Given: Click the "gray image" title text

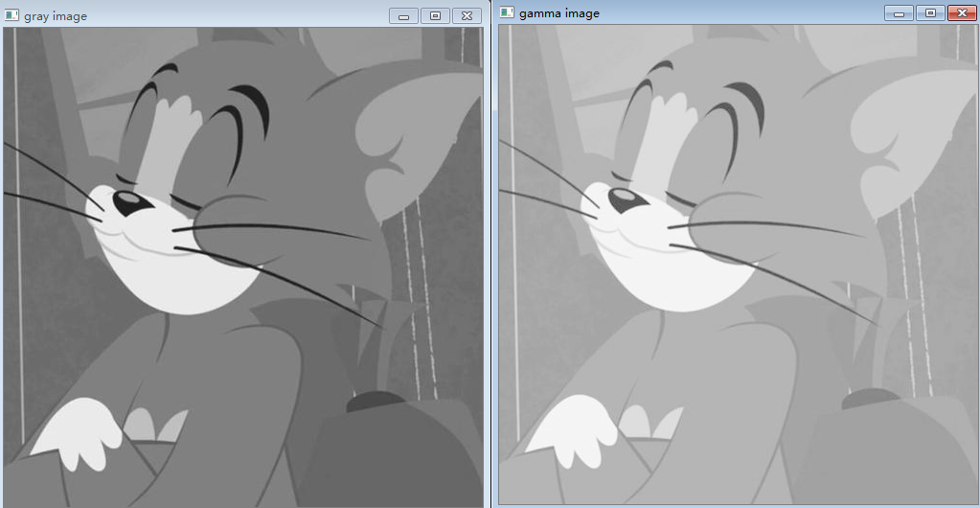Looking at the screenshot, I should (56, 16).
